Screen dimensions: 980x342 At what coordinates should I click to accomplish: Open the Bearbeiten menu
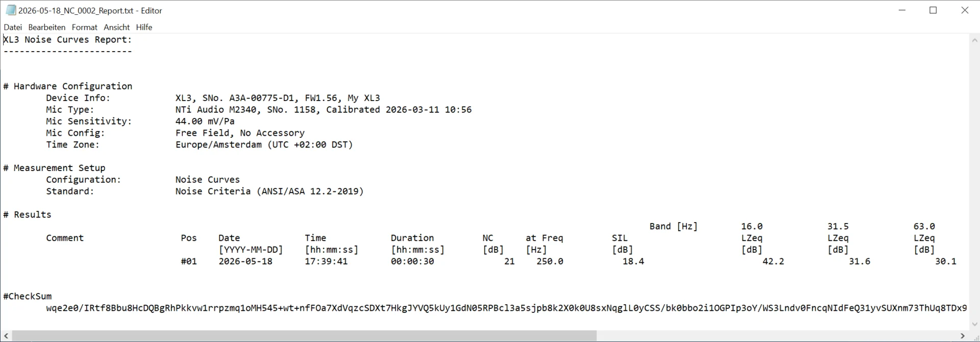46,27
